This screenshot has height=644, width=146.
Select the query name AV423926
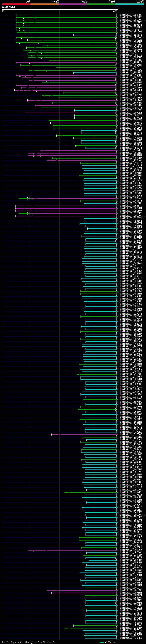(x=8, y=7)
